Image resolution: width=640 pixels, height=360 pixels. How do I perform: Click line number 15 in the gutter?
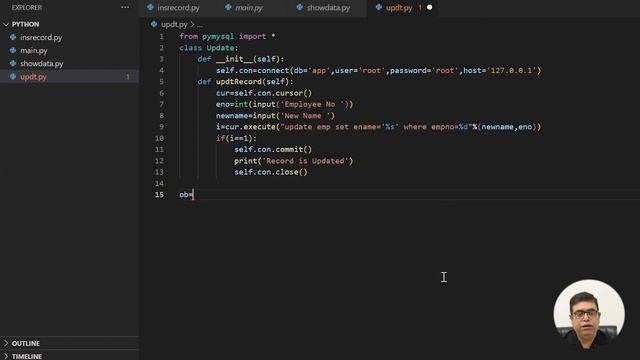tap(159, 195)
